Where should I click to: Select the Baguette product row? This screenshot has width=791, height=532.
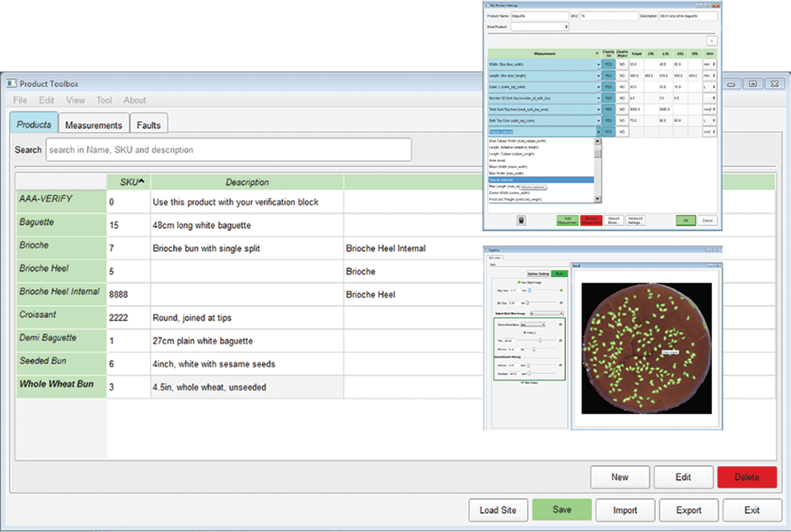(x=395, y=225)
